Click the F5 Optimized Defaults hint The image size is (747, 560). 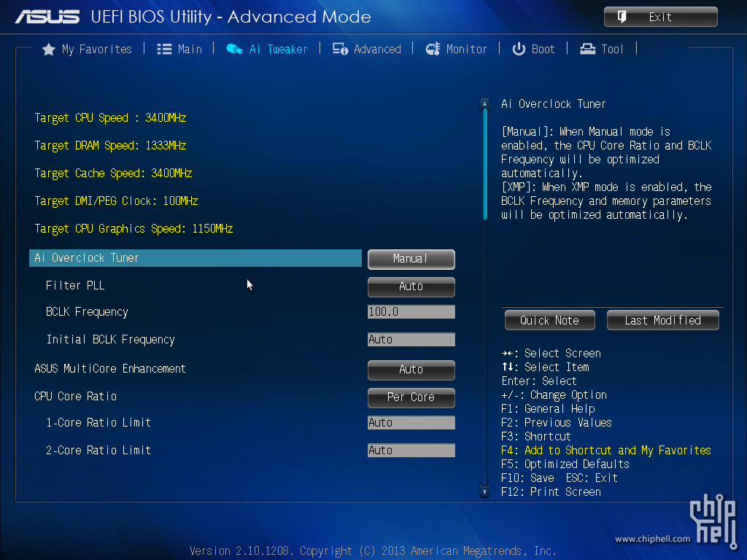565,464
